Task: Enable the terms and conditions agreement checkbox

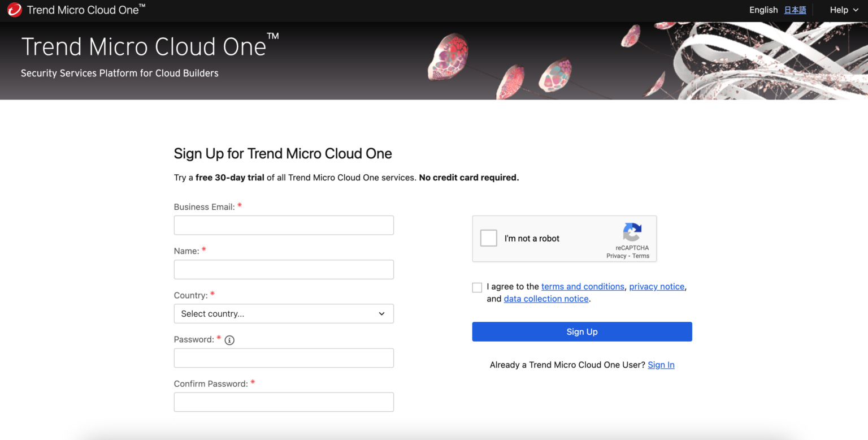Action: [x=477, y=287]
